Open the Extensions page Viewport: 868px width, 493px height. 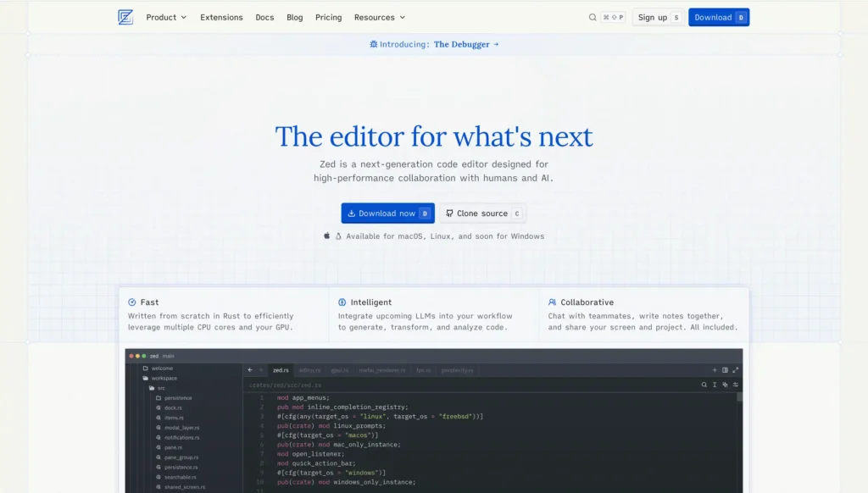click(x=221, y=17)
